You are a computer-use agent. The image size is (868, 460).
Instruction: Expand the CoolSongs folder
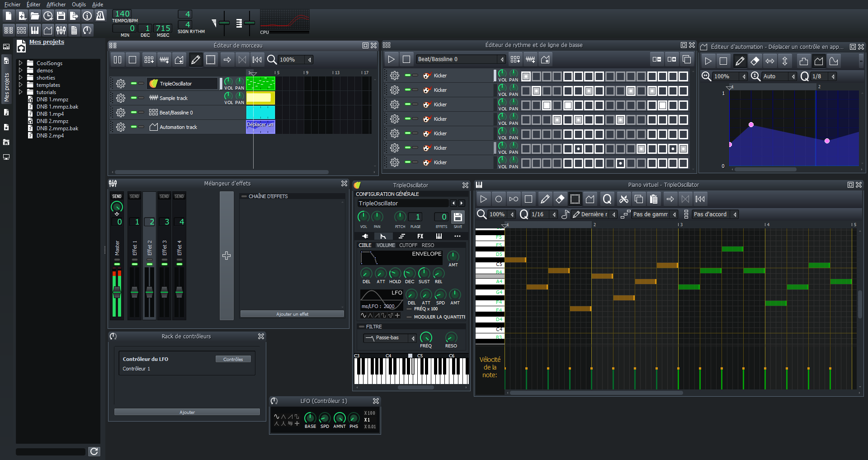tap(20, 63)
